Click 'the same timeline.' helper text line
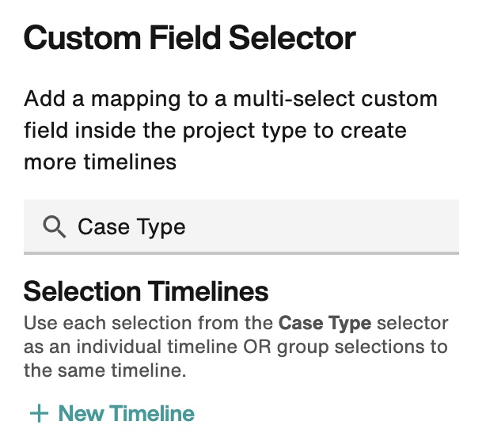Image resolution: width=486 pixels, height=448 pixels. click(x=105, y=370)
